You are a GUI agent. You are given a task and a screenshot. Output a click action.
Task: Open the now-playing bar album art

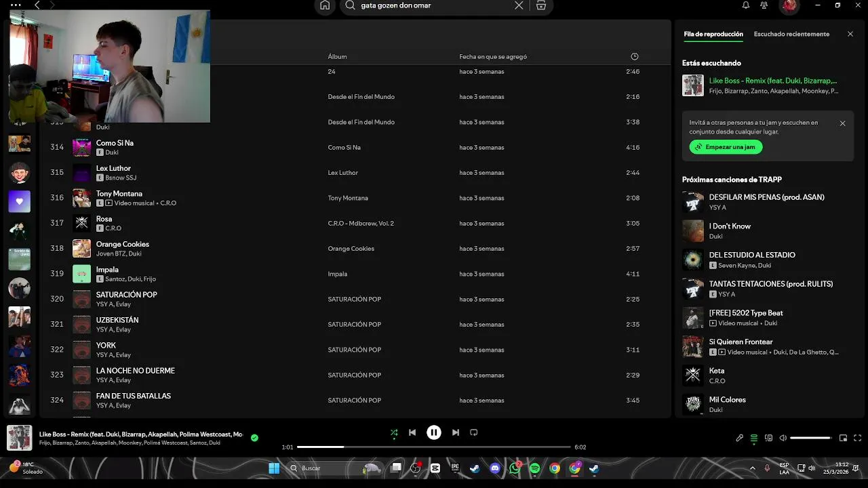pos(19,438)
